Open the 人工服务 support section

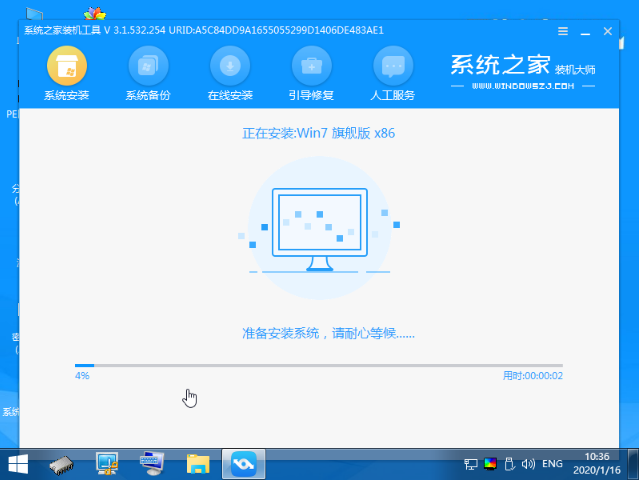coord(392,67)
